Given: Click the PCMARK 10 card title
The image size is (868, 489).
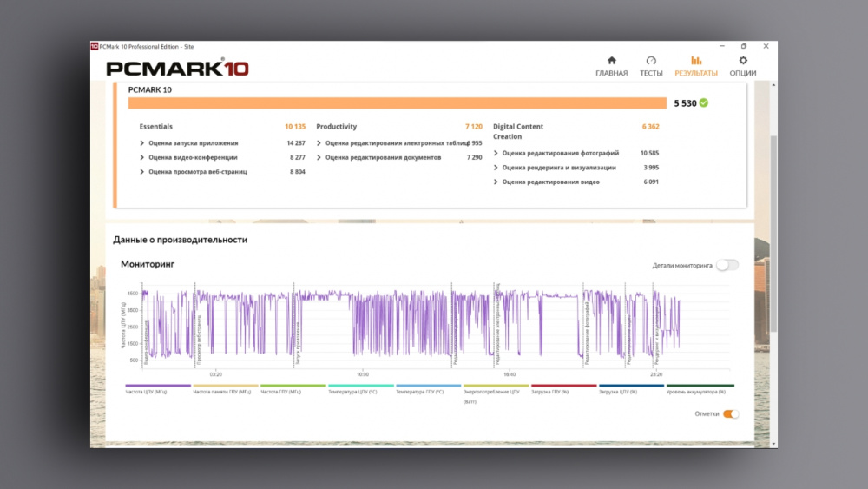Looking at the screenshot, I should pyautogui.click(x=149, y=89).
